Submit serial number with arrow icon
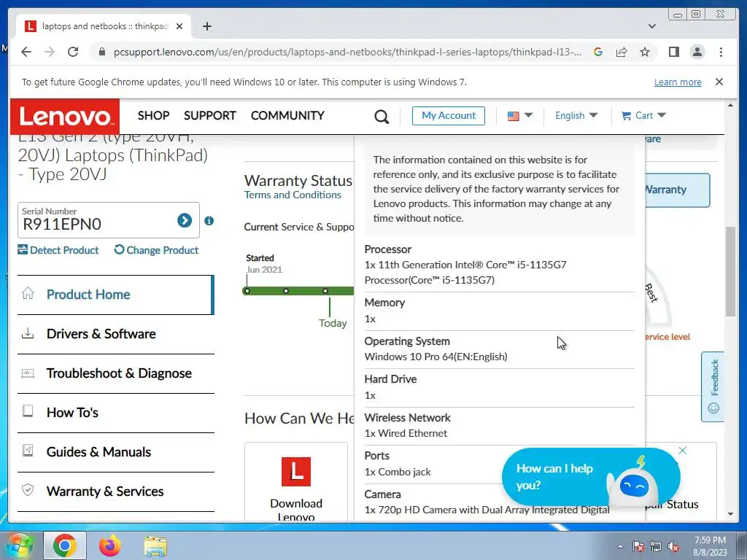The image size is (747, 560). pos(185,220)
